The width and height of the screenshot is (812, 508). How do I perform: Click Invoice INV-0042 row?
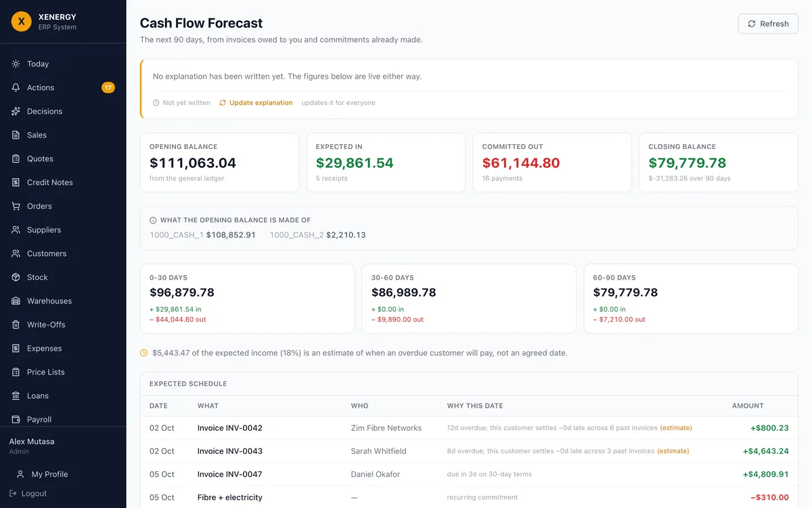[x=469, y=428]
